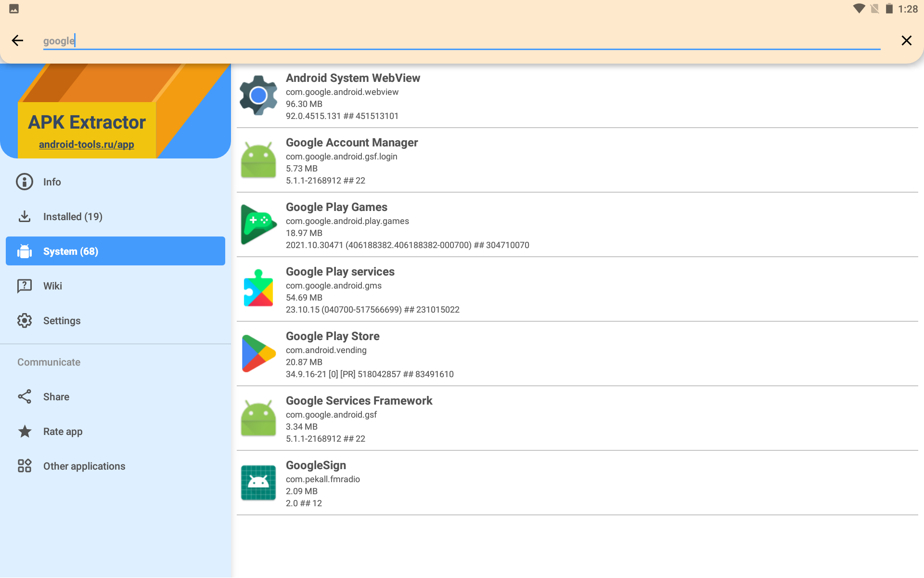The image size is (924, 578).
Task: Click package name com.pekall.fmradio
Action: click(323, 479)
